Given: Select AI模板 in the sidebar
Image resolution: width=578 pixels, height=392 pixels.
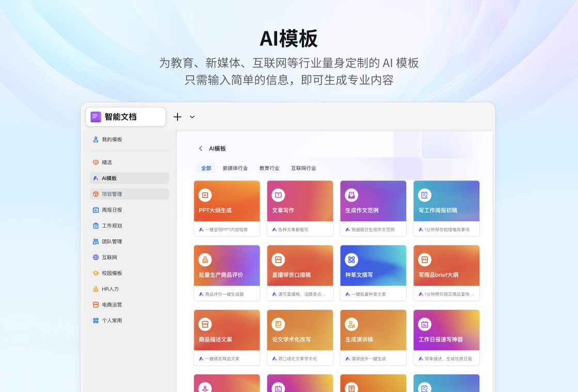Looking at the screenshot, I should point(130,178).
